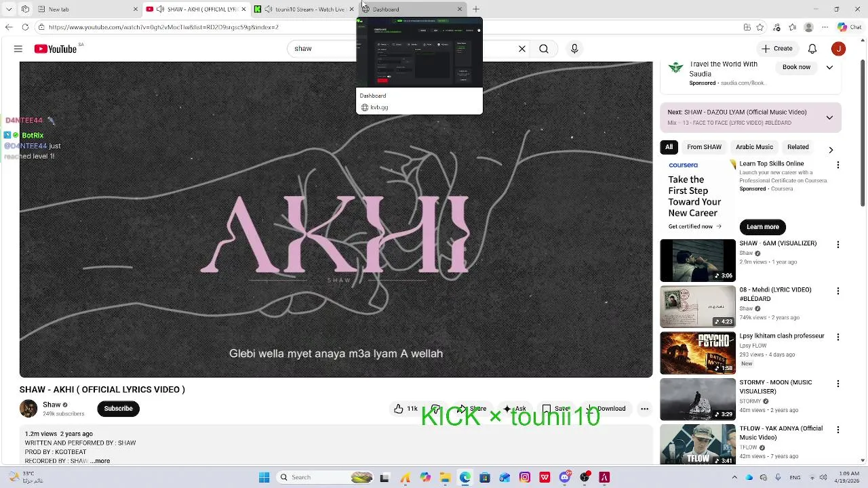Close the Dashboard tab
This screenshot has height=488, width=868.
(x=460, y=9)
